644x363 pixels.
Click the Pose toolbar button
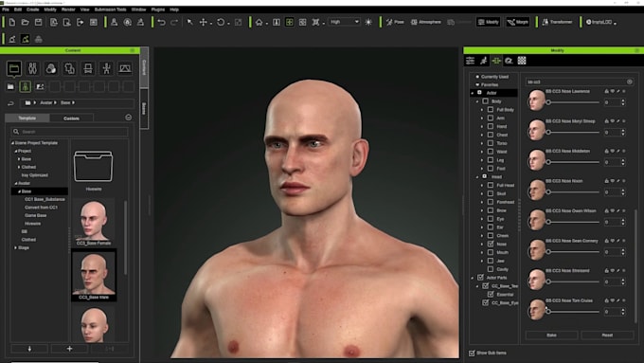tap(395, 22)
